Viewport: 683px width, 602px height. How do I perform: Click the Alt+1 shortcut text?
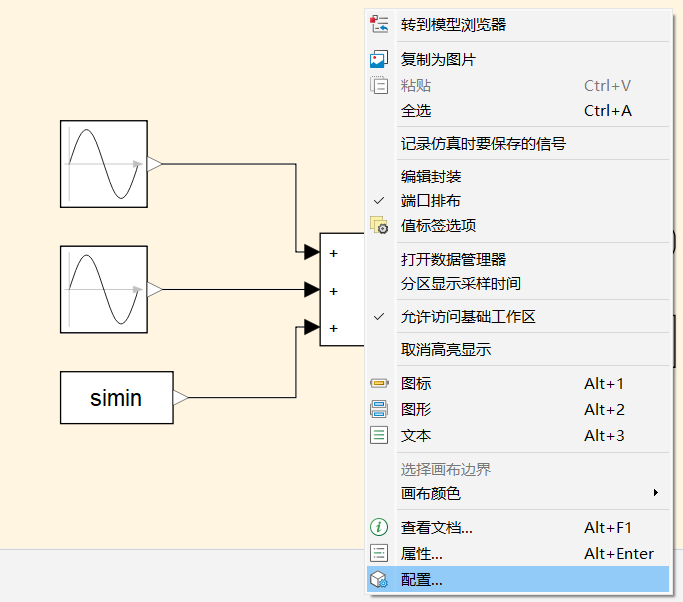604,383
